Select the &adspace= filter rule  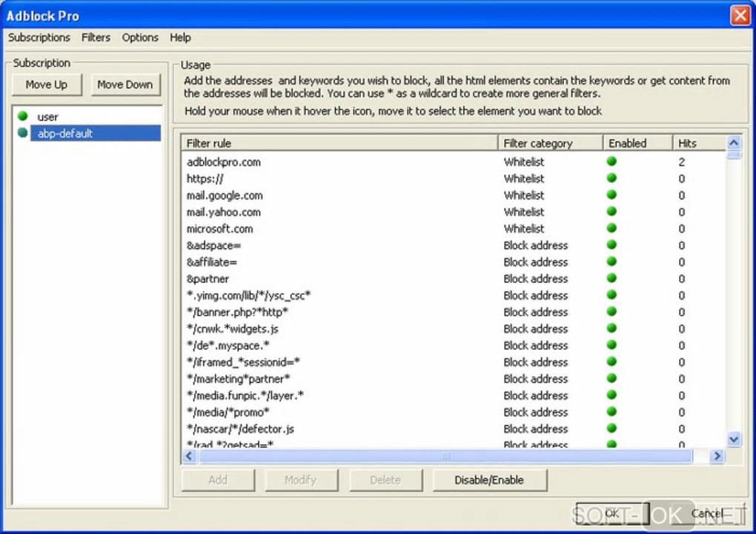coord(213,245)
